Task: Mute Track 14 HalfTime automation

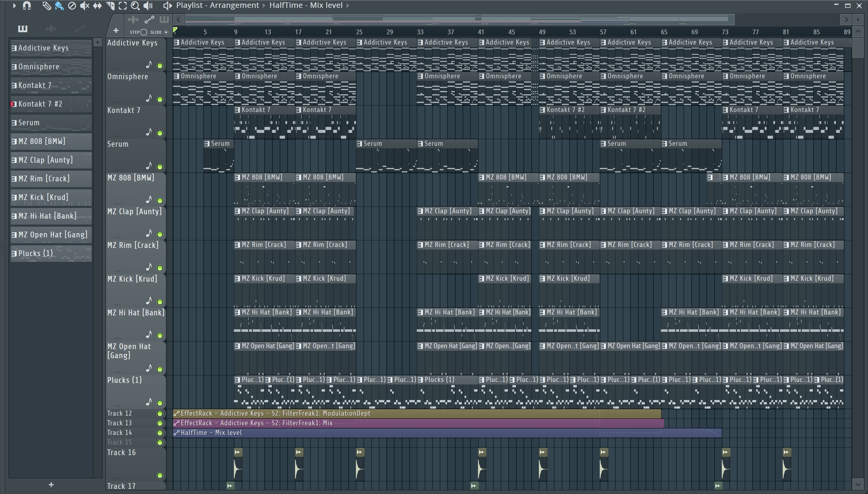Action: pyautogui.click(x=160, y=433)
